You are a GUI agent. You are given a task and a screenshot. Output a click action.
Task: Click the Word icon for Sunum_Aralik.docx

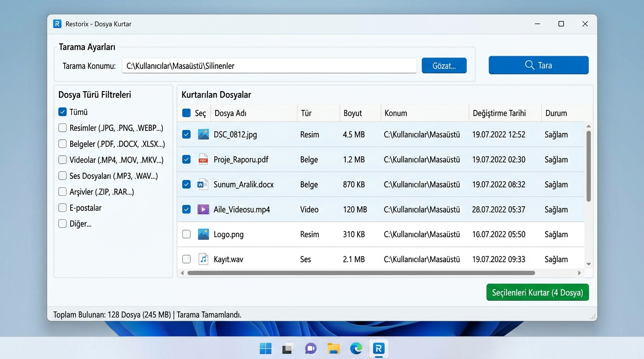pos(203,185)
